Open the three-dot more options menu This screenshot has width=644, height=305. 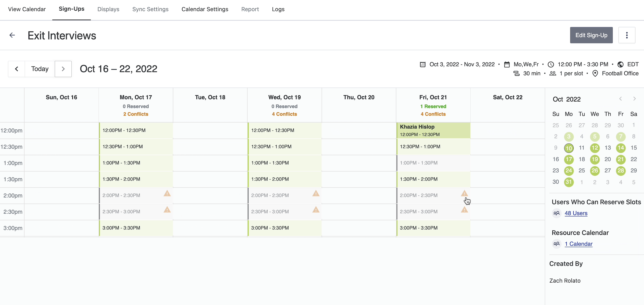(627, 35)
